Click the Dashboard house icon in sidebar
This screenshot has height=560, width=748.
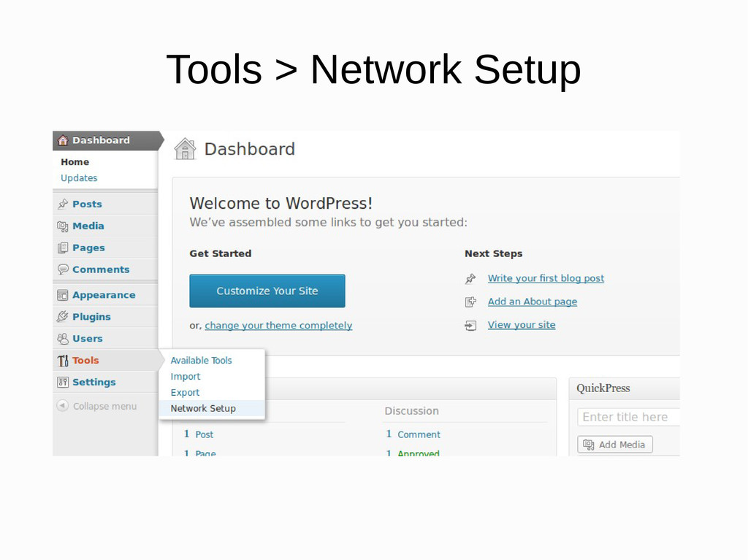[63, 140]
